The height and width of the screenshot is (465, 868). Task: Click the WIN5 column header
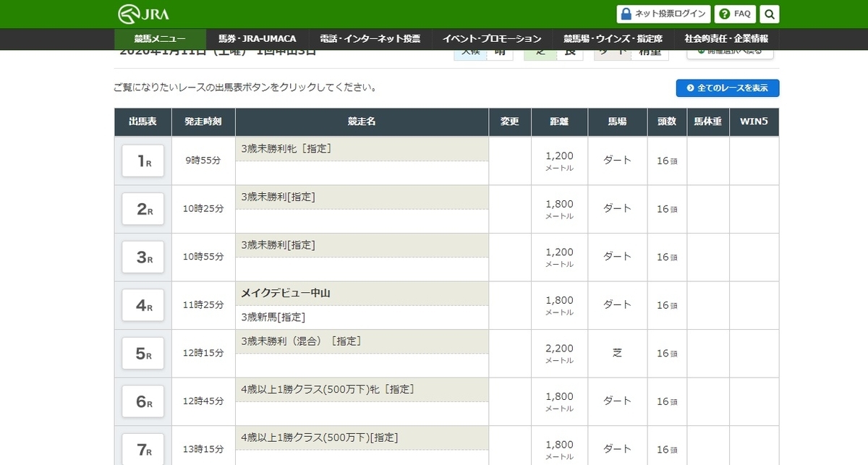[754, 122]
